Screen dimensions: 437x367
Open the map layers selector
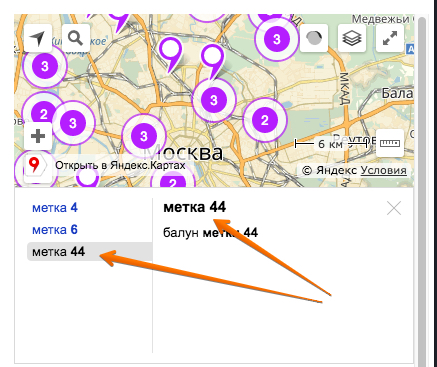pos(352,38)
